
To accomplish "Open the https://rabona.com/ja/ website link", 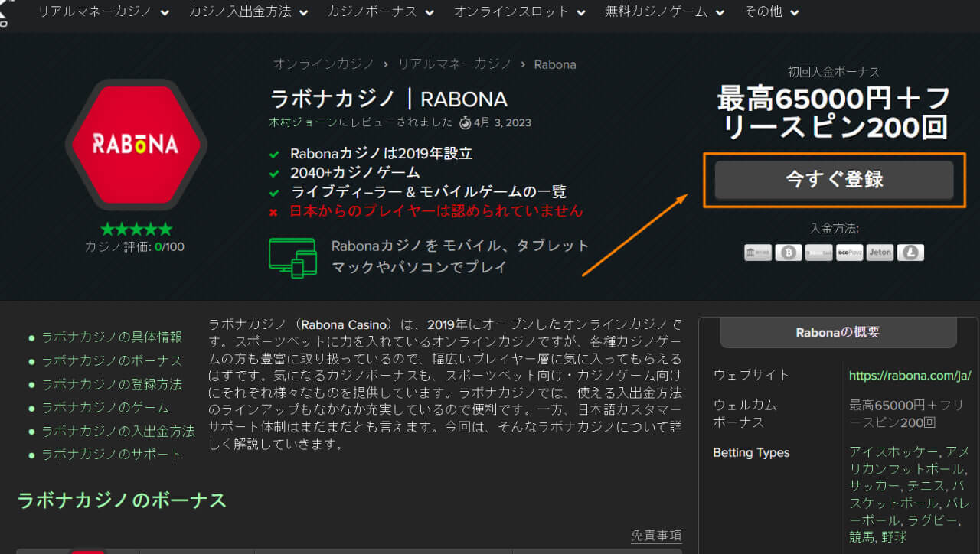I will 910,375.
